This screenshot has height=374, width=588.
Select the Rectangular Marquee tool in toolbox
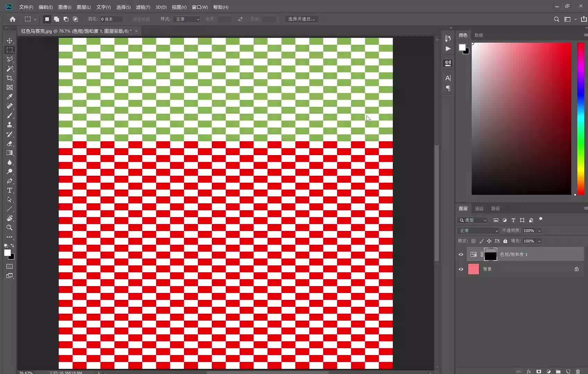click(x=9, y=50)
